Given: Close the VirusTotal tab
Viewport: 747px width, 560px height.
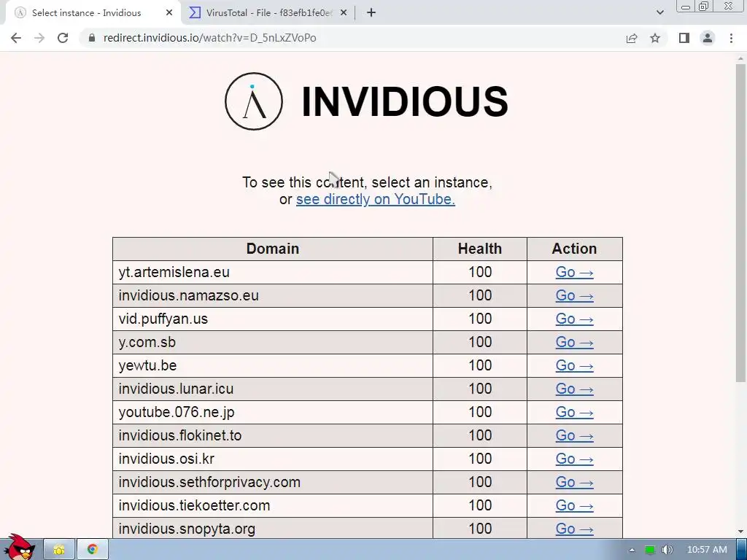Looking at the screenshot, I should pos(344,13).
